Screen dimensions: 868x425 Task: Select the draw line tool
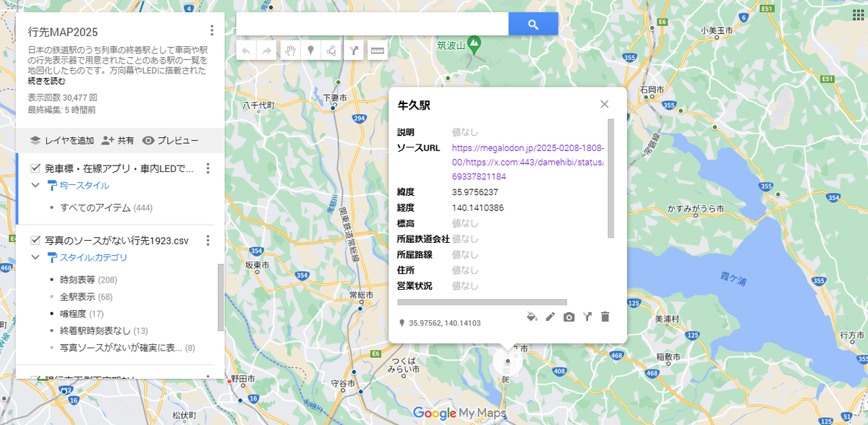[331, 51]
